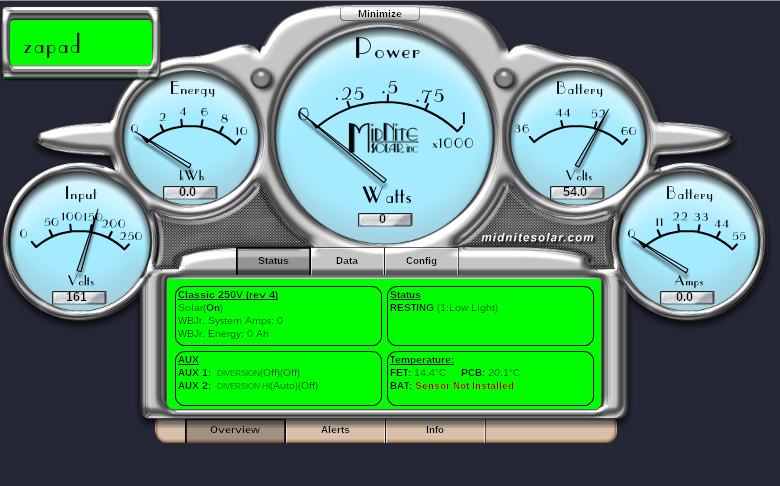Click the Sensor Not Installed text
This screenshot has width=780, height=486.
coord(464,386)
